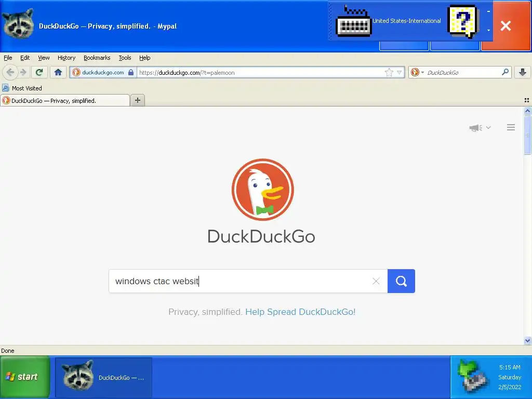This screenshot has width=532, height=399.
Task: Open the Bookmarks menu
Action: pyautogui.click(x=97, y=58)
